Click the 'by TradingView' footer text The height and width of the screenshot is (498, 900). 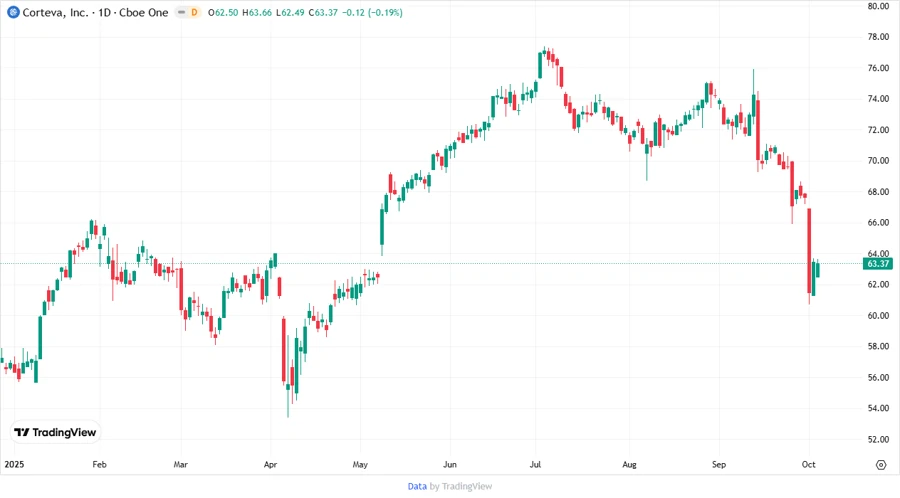(460, 486)
